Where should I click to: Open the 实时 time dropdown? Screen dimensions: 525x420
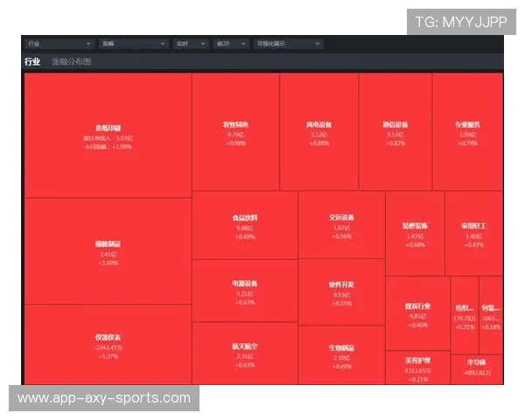point(190,43)
